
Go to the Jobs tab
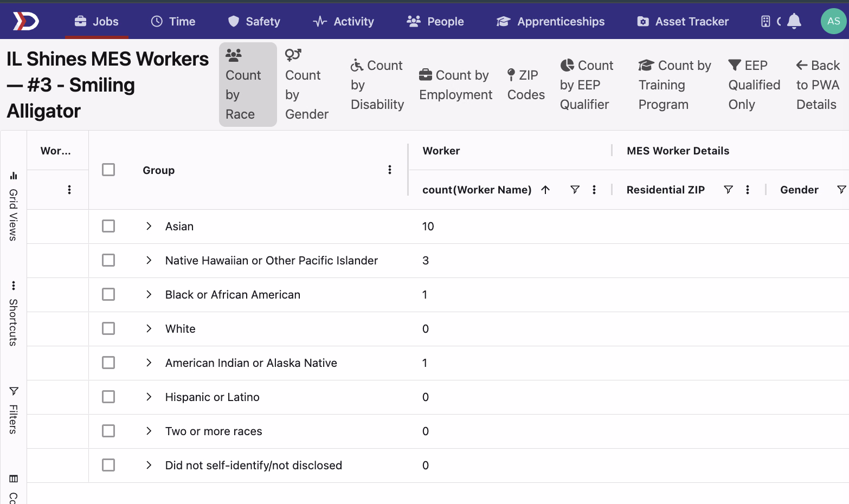97,21
